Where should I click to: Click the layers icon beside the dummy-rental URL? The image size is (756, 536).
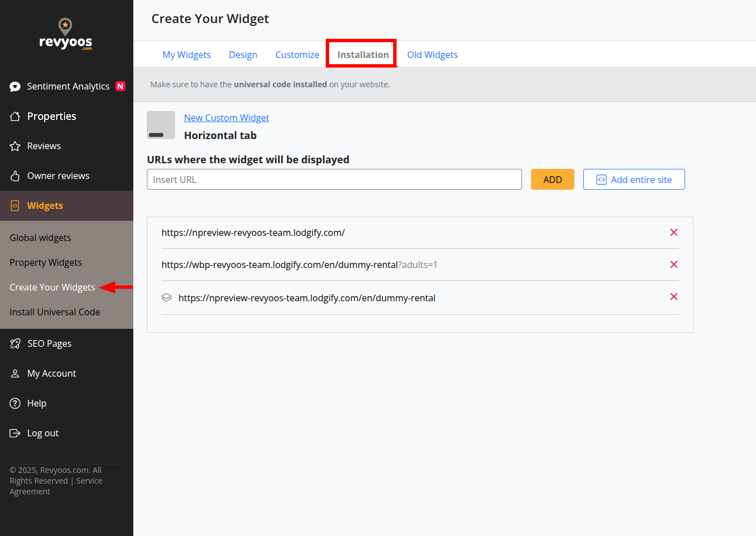[166, 297]
